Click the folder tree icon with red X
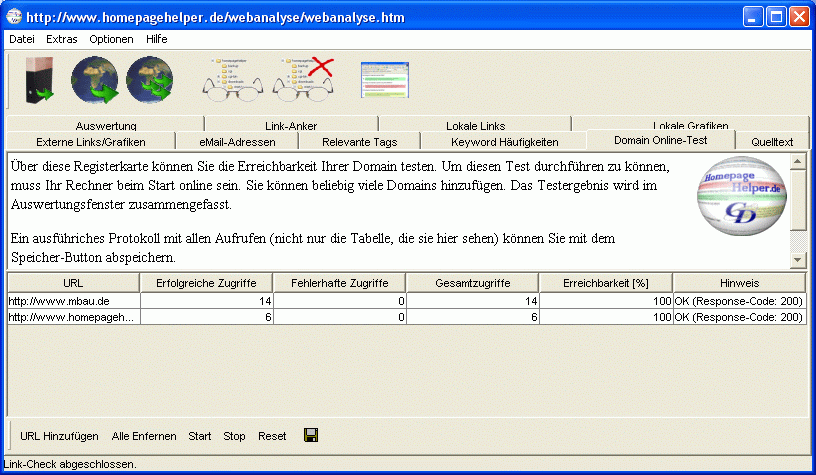This screenshot has width=816, height=475. pos(303,80)
